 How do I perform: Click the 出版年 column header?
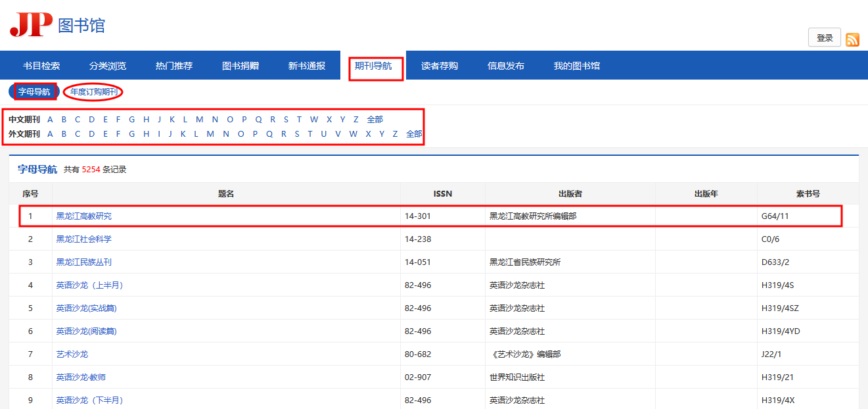706,194
